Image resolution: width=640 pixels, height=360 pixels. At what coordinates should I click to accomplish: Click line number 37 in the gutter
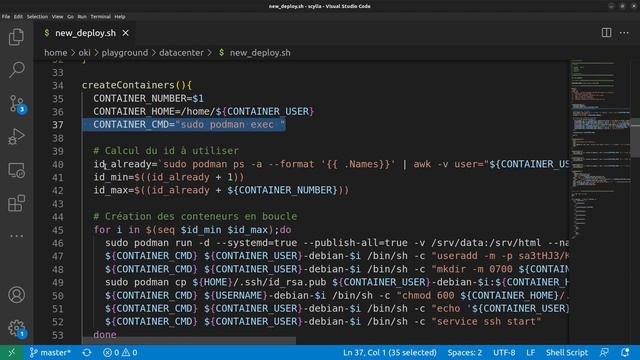click(x=58, y=125)
